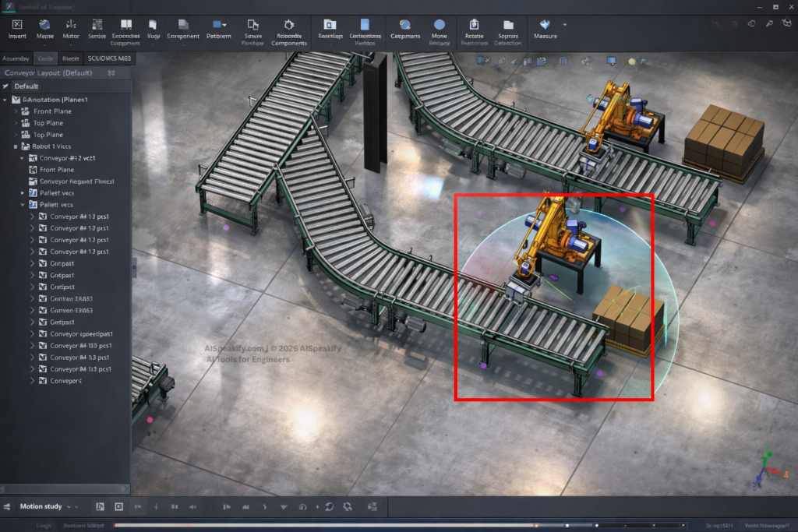Select Conveyor speedpa61 in the tree
798x532 pixels.
pos(81,334)
